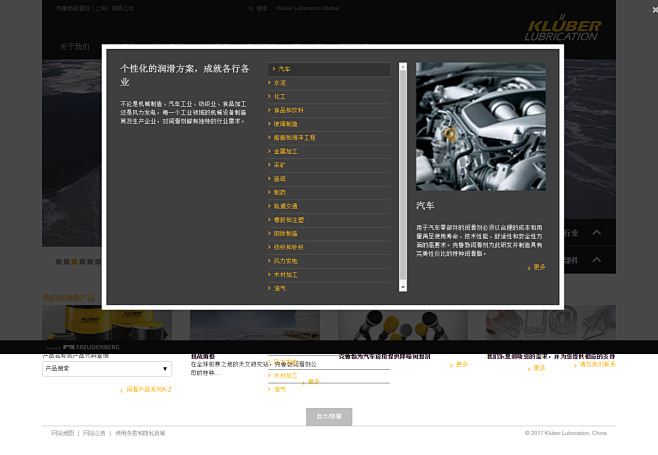Choose 造纸 industry entry
Viewport: 658px width, 455px height.
[x=329, y=179]
